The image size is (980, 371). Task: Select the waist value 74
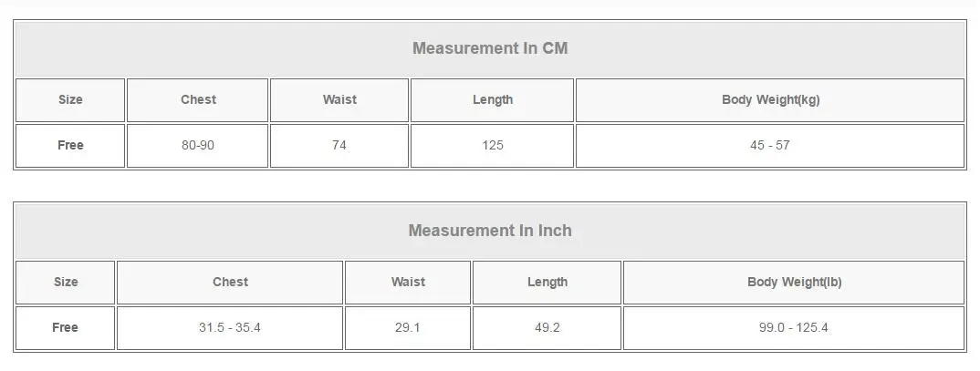[339, 145]
